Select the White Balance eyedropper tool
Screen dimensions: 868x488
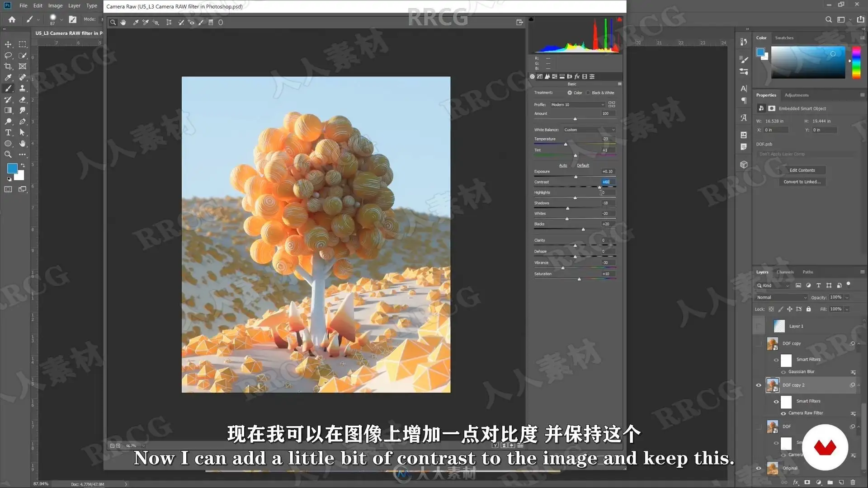[135, 22]
